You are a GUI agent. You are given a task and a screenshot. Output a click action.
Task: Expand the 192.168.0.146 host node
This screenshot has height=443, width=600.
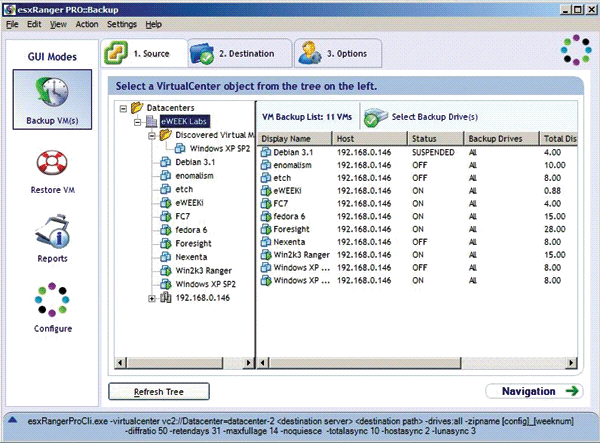click(152, 299)
